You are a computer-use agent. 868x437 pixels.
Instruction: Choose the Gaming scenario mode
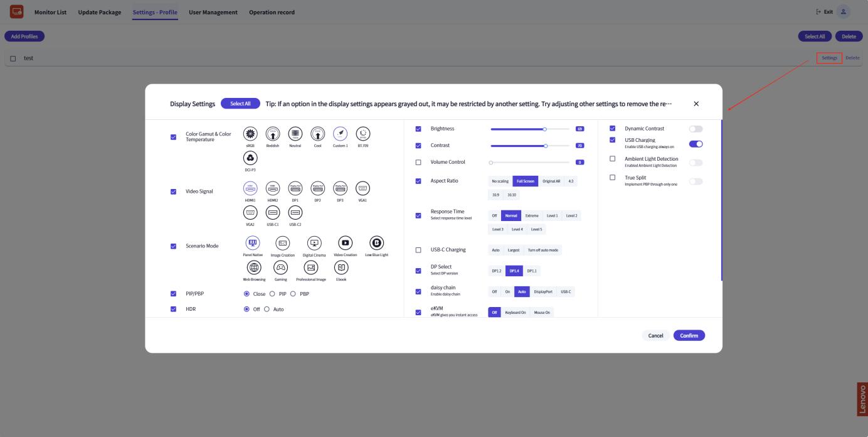pos(280,268)
